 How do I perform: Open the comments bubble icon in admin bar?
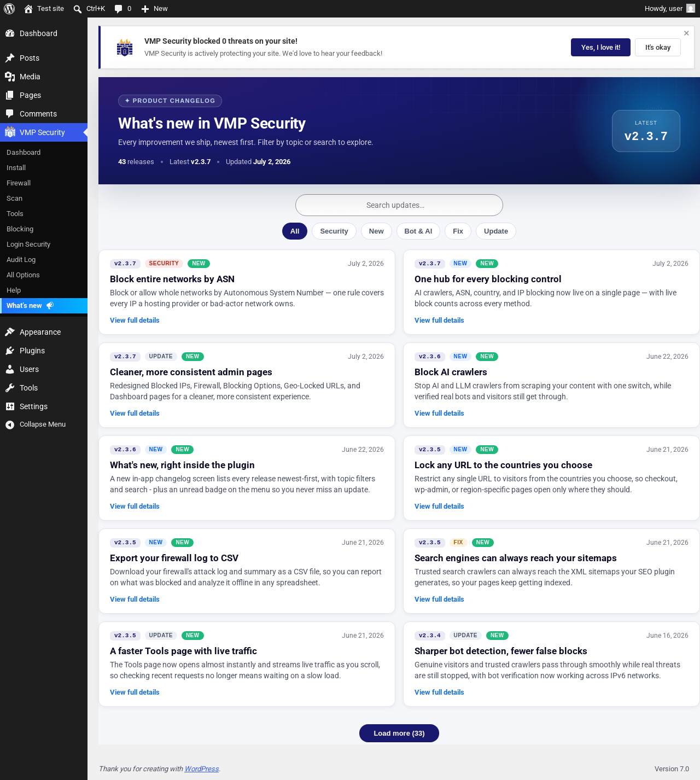click(x=118, y=9)
